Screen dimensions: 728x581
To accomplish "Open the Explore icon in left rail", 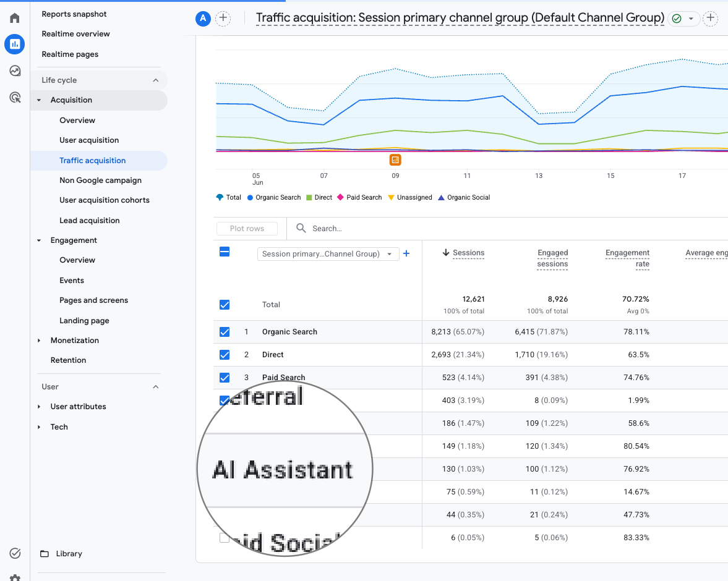I will (x=15, y=70).
